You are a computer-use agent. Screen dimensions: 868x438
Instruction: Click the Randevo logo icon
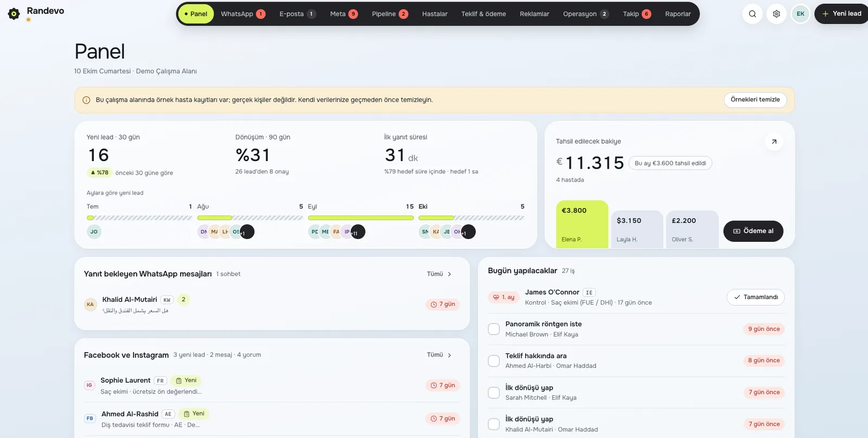(14, 14)
